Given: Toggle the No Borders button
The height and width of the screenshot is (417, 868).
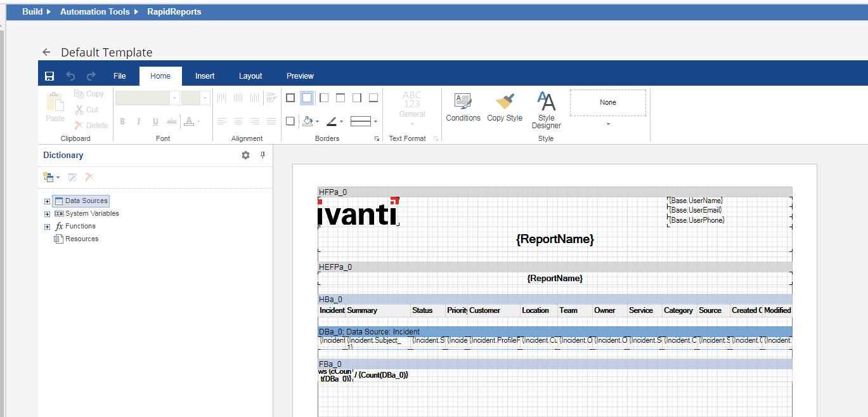Looking at the screenshot, I should coord(307,98).
